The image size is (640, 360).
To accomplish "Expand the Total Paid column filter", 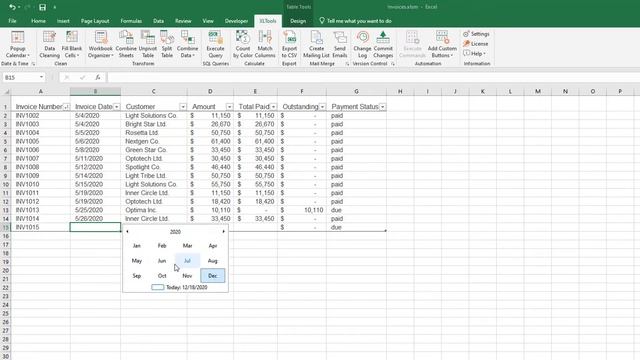I will [273, 107].
